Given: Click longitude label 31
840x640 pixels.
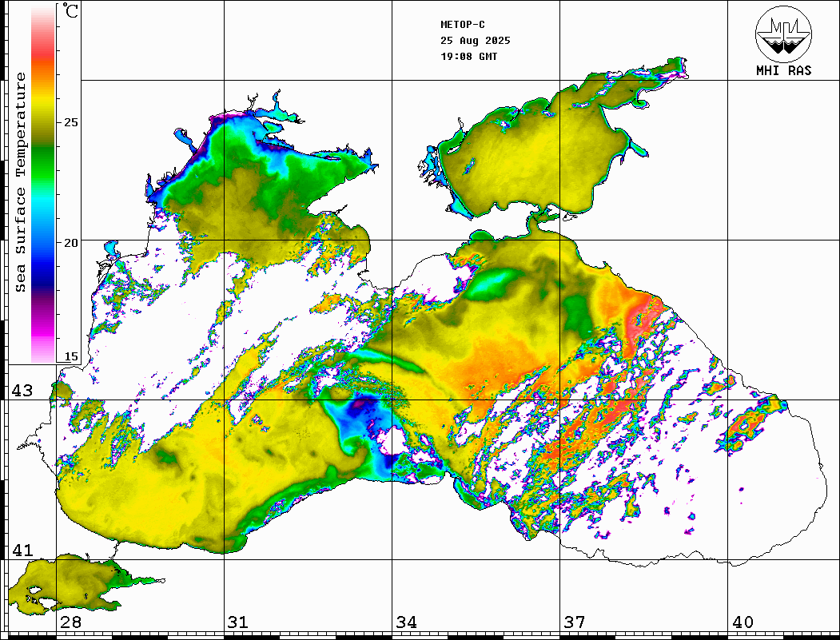Looking at the screenshot, I should pos(238,622).
